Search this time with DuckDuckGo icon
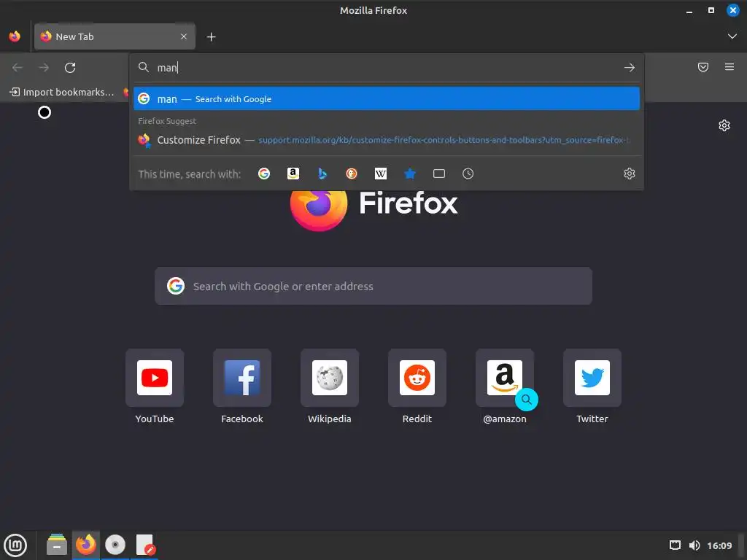The image size is (747, 560). click(351, 174)
